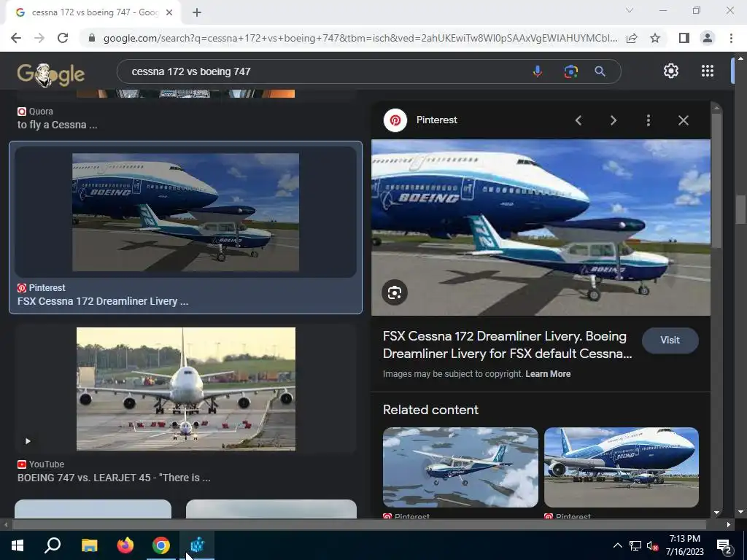Open the Windows Start menu
This screenshot has height=560, width=747.
[18, 545]
